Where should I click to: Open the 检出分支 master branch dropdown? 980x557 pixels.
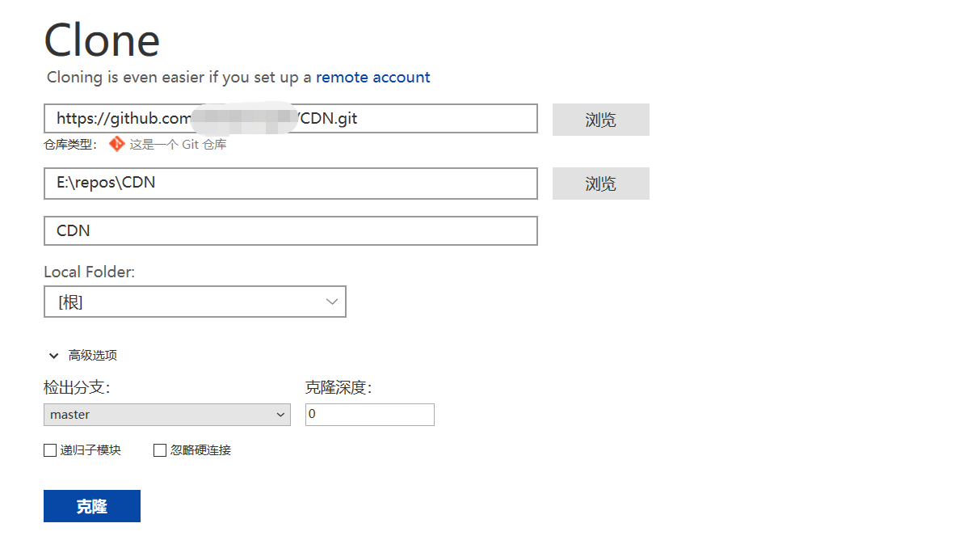click(166, 415)
